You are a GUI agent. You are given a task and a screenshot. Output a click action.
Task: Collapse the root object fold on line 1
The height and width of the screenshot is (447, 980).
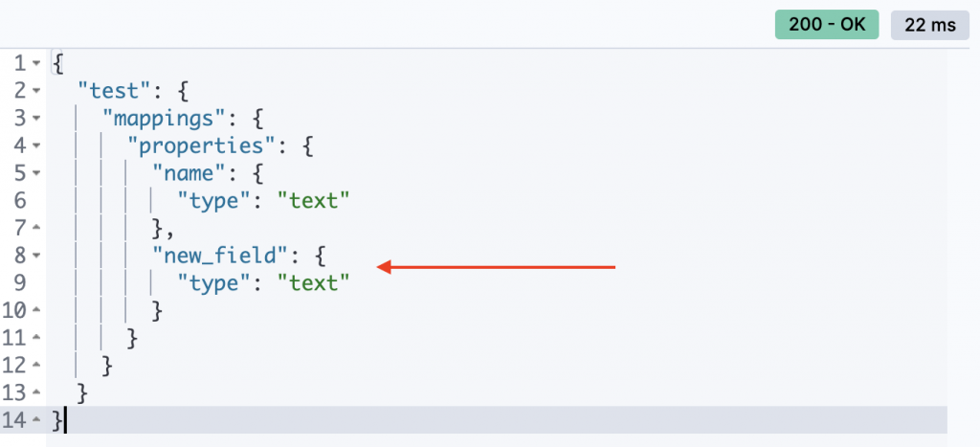point(36,64)
